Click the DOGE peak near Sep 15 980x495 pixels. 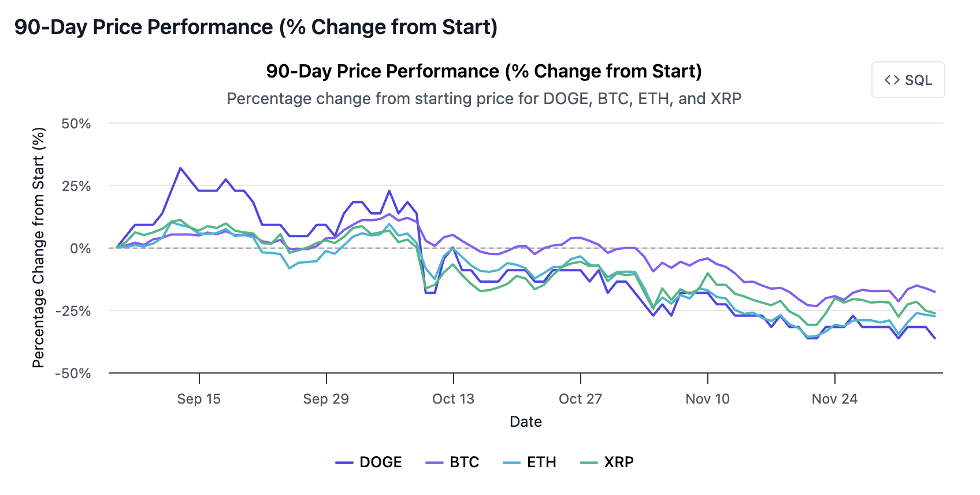[x=181, y=167]
